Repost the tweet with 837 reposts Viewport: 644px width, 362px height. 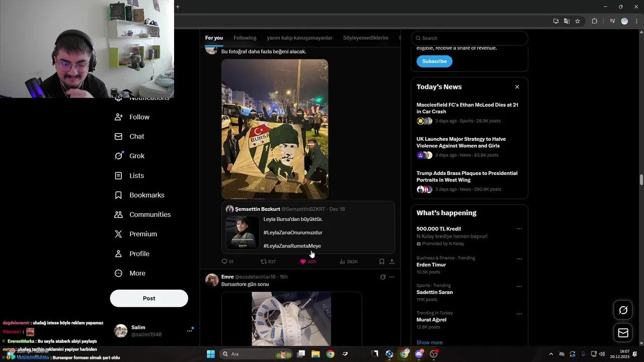(x=268, y=261)
